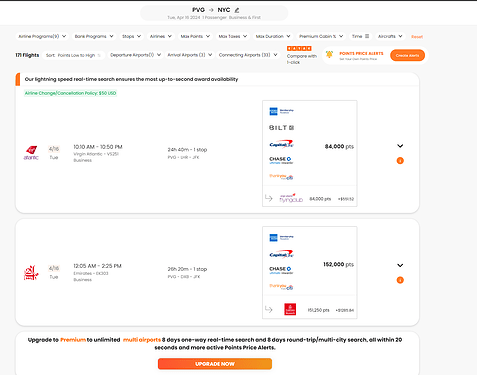
Task: Expand the Emirates flight details chevron
Action: coord(400,265)
